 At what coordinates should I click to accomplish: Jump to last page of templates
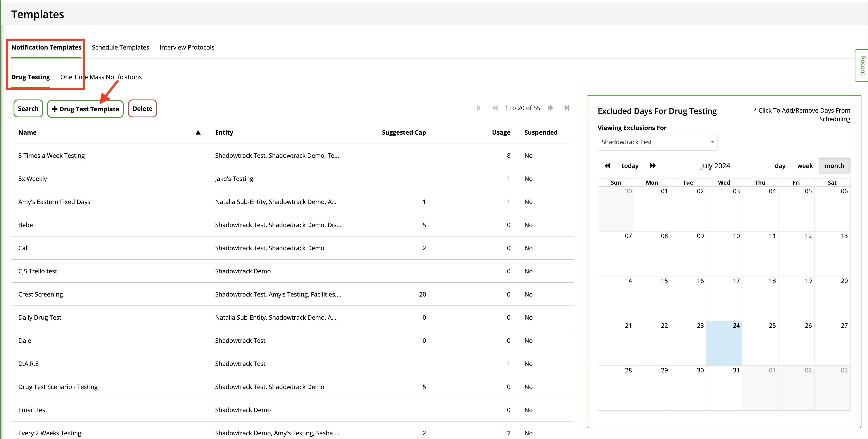pos(567,108)
